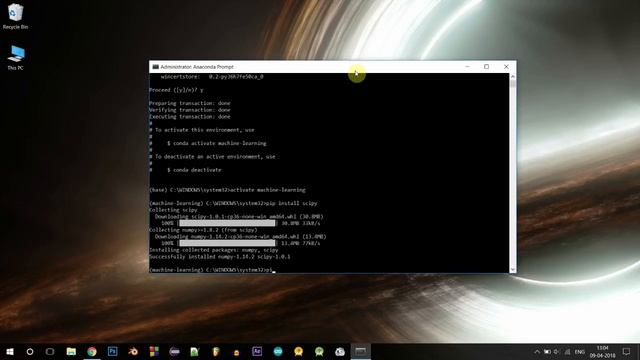Viewport: 640px width, 360px height.
Task: Open the purple oval taskbar app
Action: (174, 351)
